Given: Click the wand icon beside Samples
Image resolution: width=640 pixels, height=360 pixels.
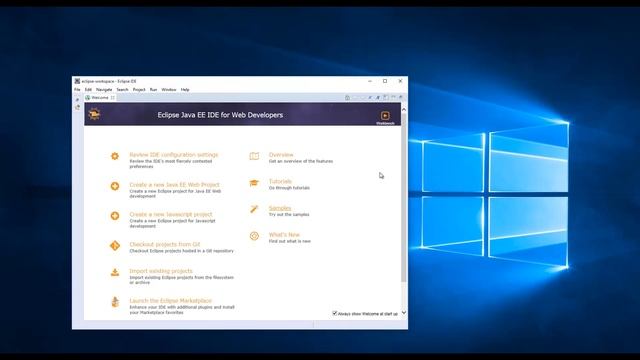Looking at the screenshot, I should tap(254, 209).
